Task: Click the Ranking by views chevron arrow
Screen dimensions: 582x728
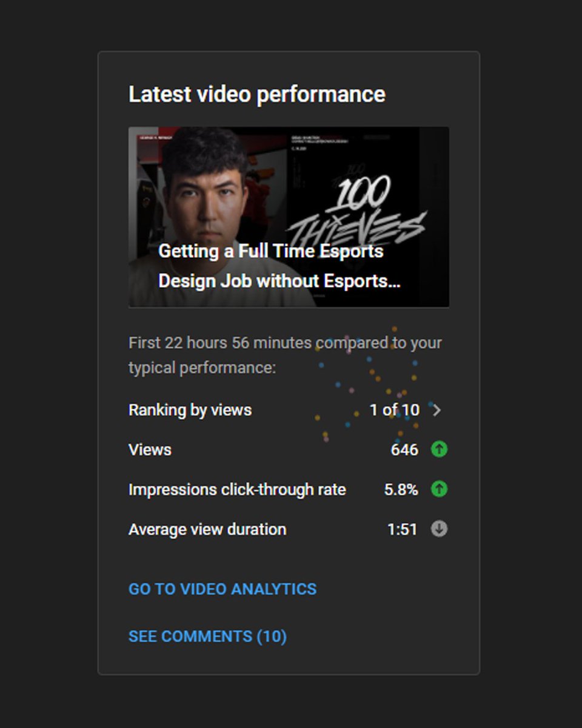Action: tap(437, 410)
